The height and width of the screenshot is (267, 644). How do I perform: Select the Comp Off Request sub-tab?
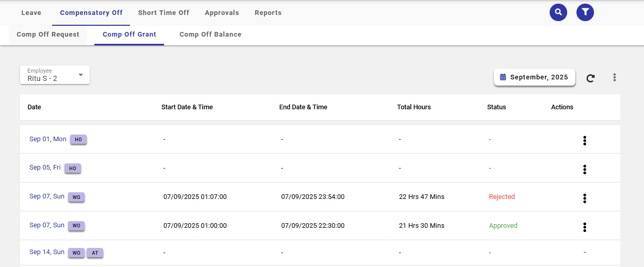tap(48, 35)
